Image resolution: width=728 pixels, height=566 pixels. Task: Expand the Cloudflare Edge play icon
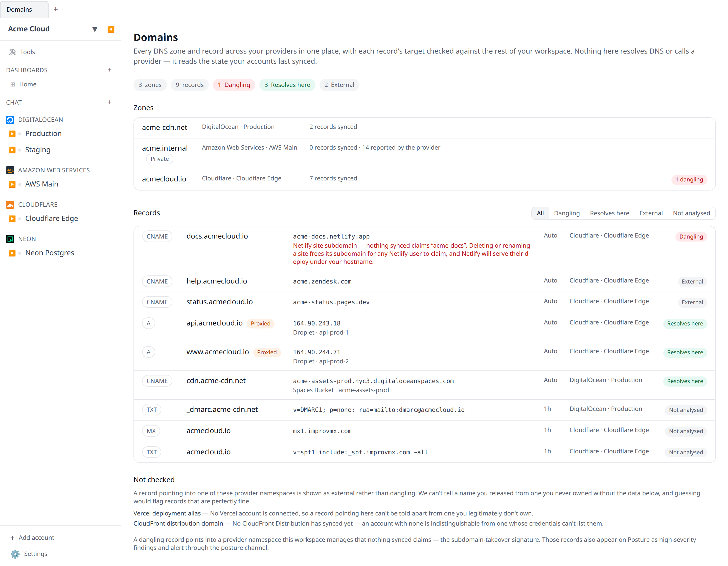12,219
